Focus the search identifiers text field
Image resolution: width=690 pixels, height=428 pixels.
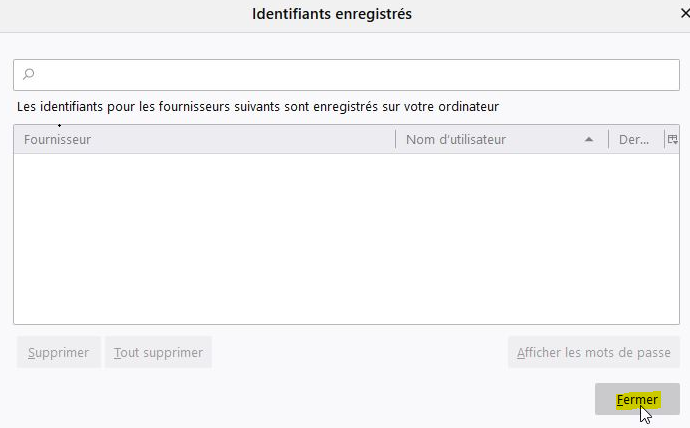pyautogui.click(x=346, y=75)
